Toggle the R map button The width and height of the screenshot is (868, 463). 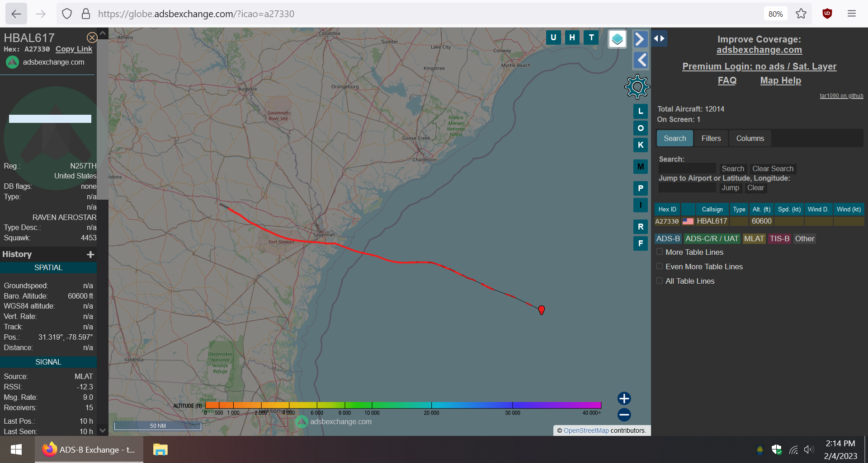(x=641, y=227)
